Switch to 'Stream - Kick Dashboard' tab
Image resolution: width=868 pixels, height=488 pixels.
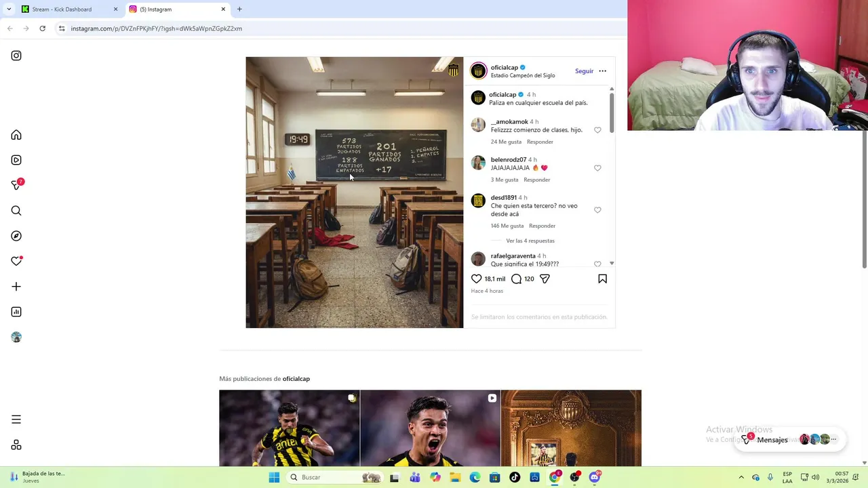(61, 9)
